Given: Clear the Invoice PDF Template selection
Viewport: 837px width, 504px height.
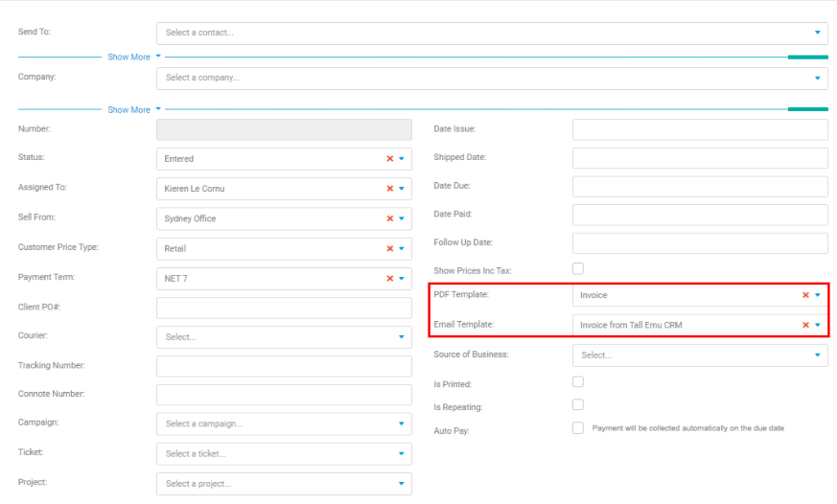Looking at the screenshot, I should pyautogui.click(x=806, y=296).
